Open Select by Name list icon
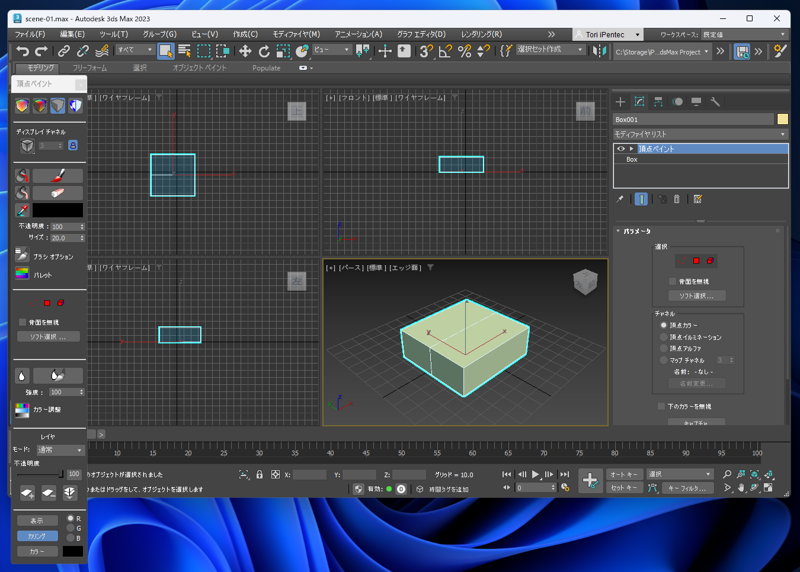800x572 pixels. coord(185,51)
